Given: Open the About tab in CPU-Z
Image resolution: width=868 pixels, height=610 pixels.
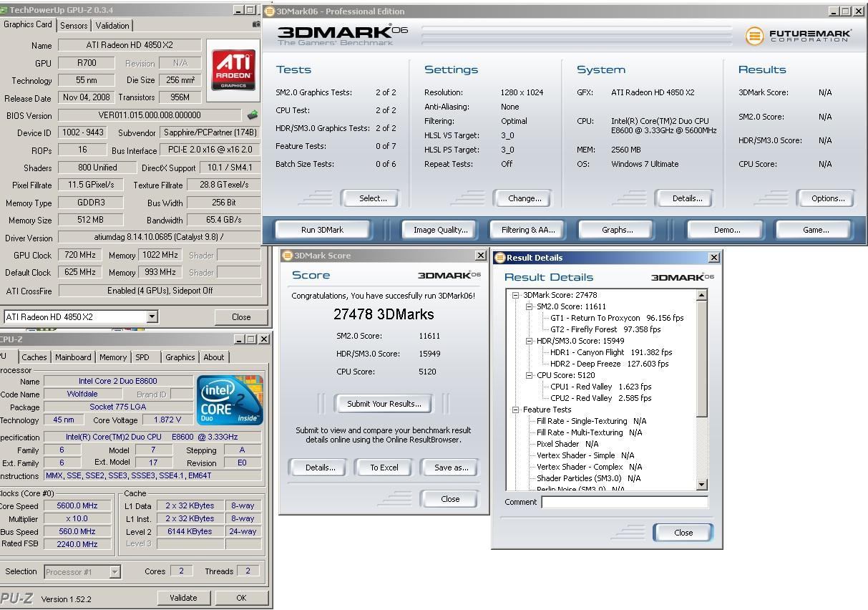Looking at the screenshot, I should (214, 357).
